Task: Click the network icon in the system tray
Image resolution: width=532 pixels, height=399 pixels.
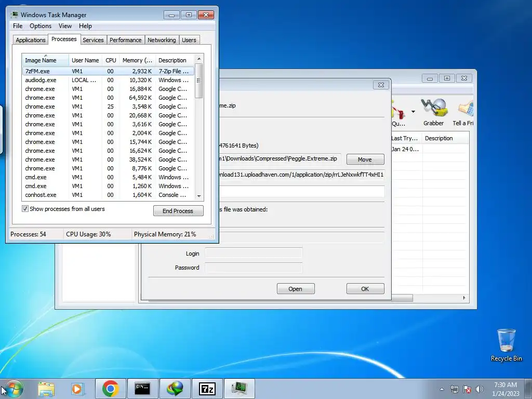Action: (x=454, y=389)
